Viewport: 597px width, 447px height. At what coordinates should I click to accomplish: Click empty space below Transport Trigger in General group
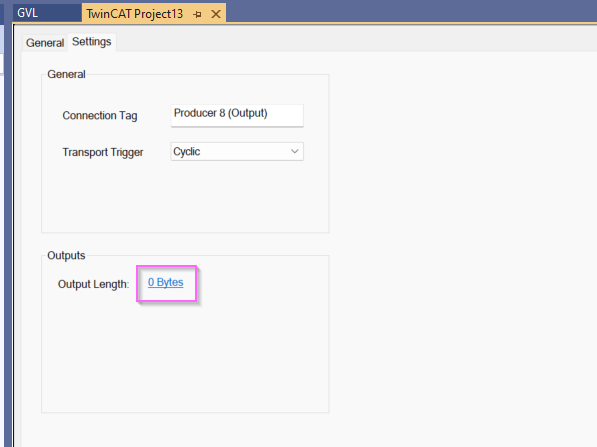click(x=185, y=196)
